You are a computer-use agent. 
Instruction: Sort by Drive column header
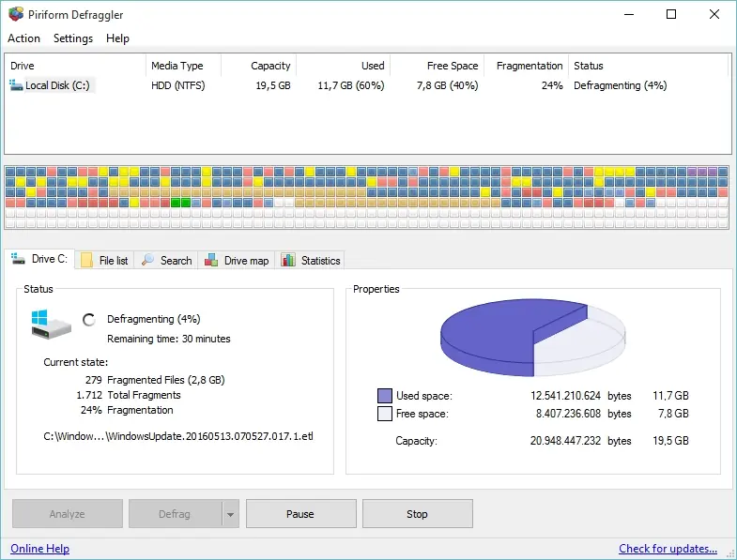coord(75,66)
